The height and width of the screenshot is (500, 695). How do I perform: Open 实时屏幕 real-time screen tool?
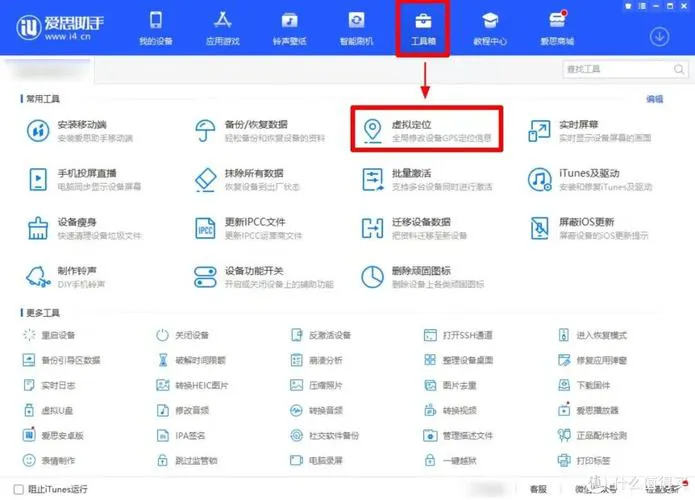click(590, 130)
